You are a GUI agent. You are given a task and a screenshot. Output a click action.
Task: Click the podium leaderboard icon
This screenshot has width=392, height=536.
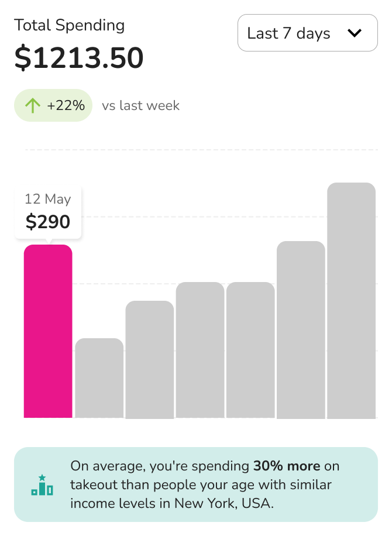point(42,485)
